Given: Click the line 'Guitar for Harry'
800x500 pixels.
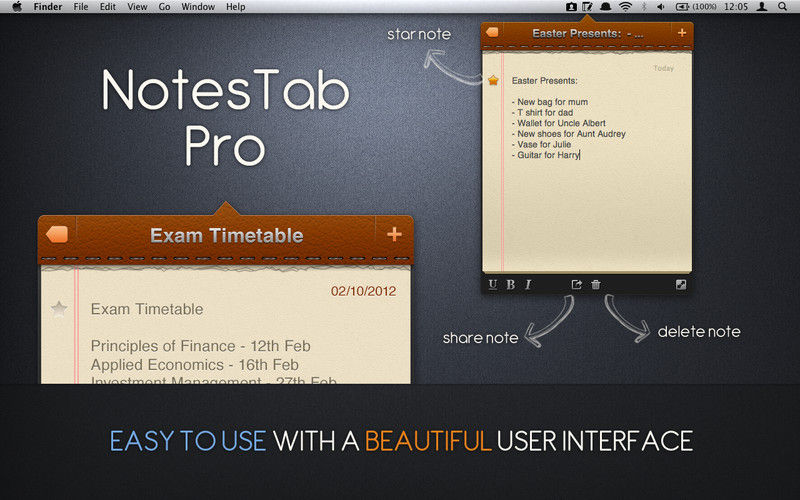Looking at the screenshot, I should 545,155.
